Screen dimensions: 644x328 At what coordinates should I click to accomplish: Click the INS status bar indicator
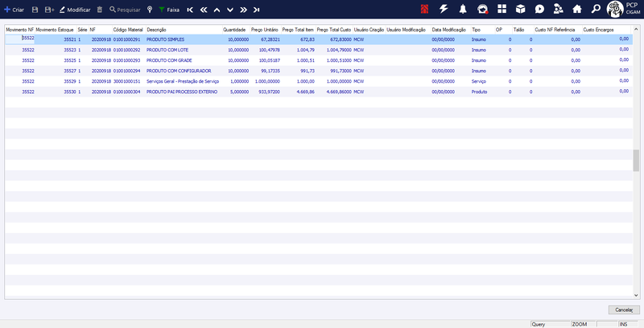[628, 324]
